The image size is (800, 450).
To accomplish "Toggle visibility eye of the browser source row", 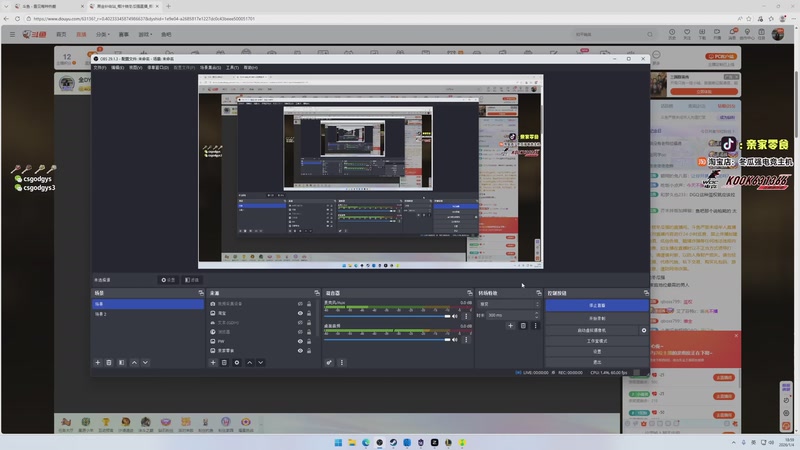I will tap(300, 332).
